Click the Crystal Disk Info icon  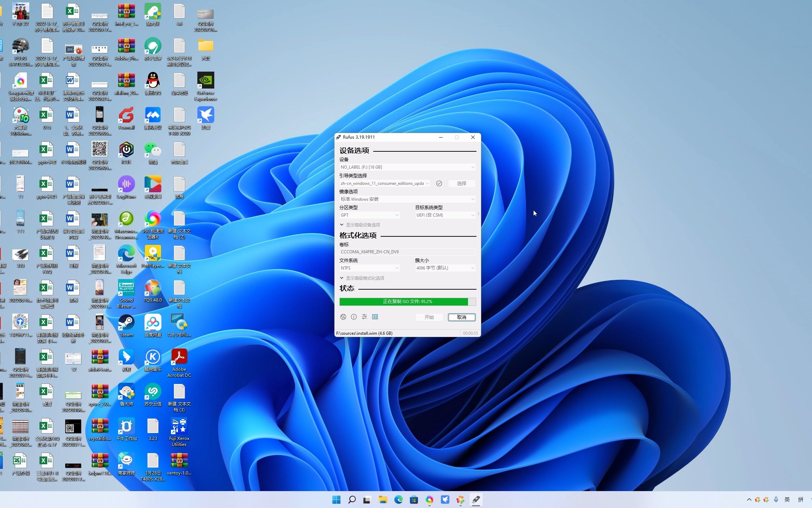click(x=99, y=425)
